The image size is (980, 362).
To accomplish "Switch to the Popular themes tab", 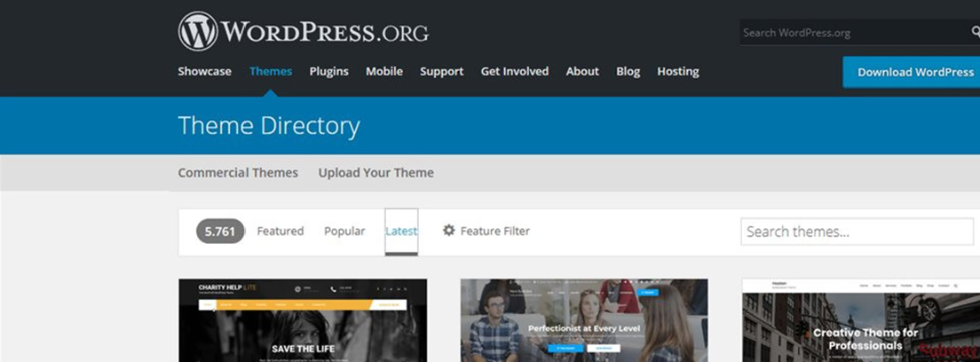I will tap(344, 231).
